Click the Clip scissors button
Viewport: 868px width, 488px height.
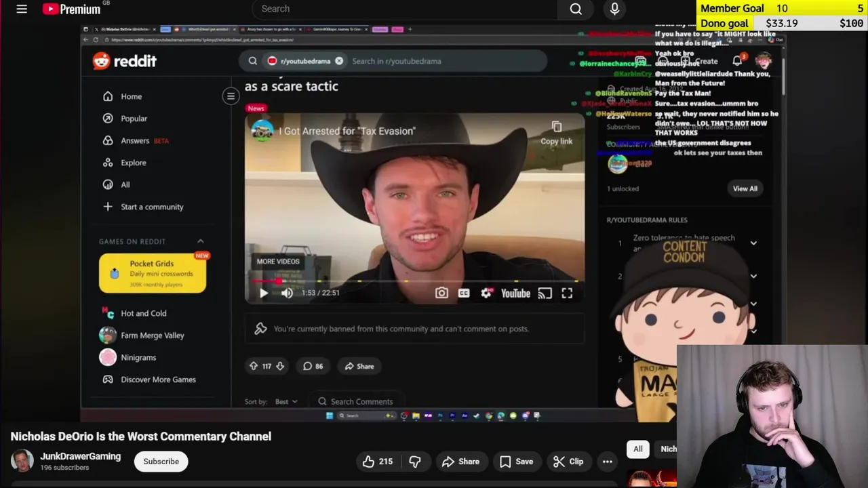pyautogui.click(x=568, y=462)
